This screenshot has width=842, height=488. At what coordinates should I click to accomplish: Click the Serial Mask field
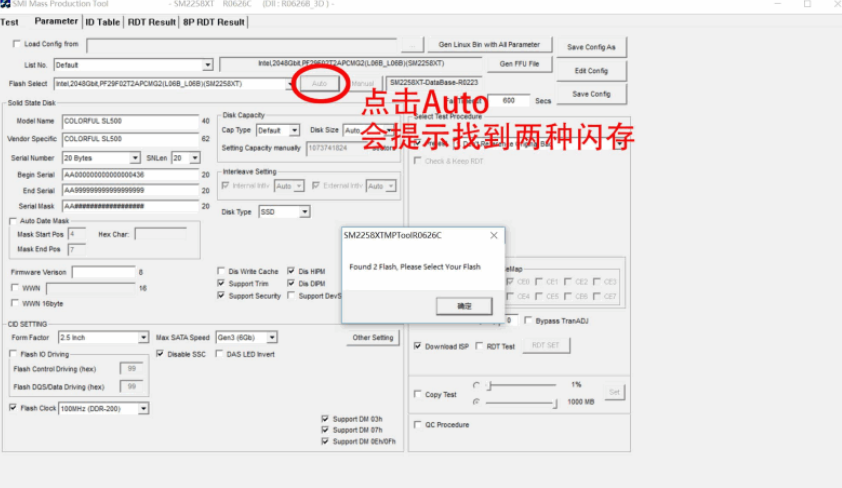click(x=130, y=206)
